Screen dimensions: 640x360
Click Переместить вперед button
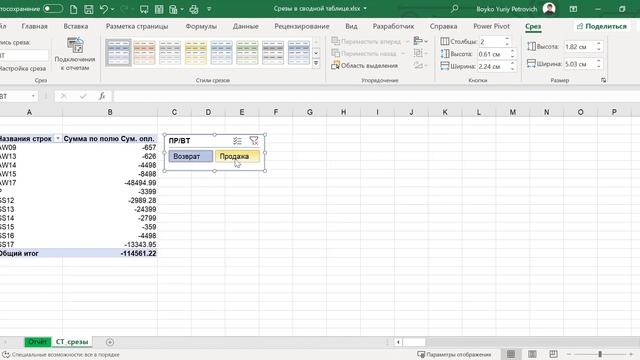366,41
